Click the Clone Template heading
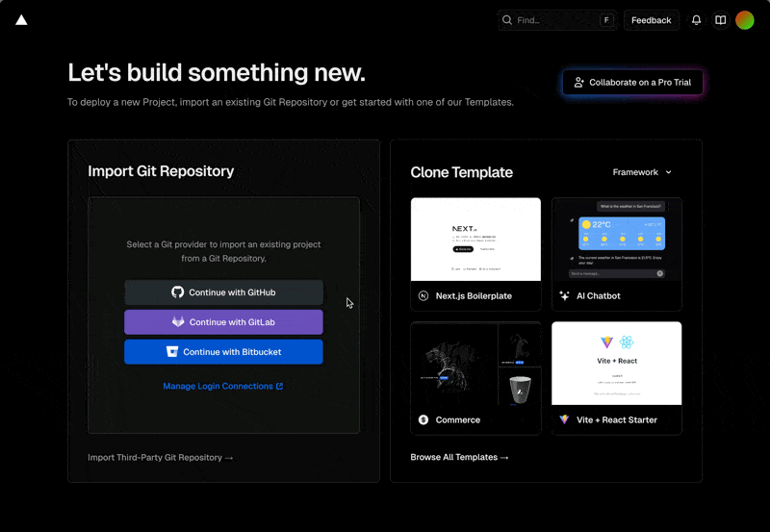This screenshot has width=770, height=532. (462, 172)
